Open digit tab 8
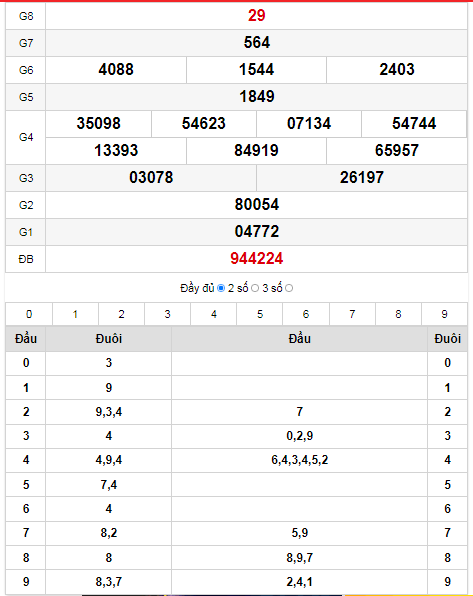Viewport: 473px width, 596px height. 398,314
